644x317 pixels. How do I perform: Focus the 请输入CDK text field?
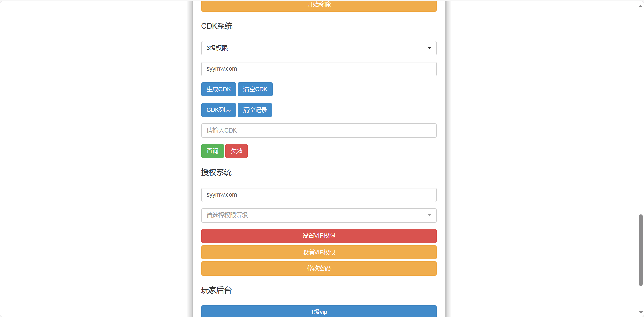(319, 131)
